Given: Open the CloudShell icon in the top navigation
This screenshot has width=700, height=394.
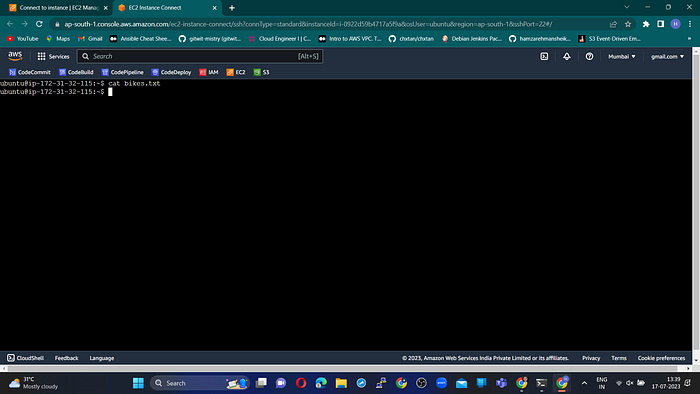Looking at the screenshot, I should point(544,56).
